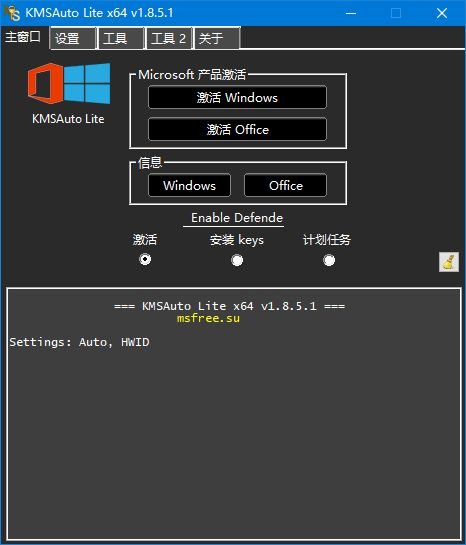The image size is (466, 545).
Task: Click the 激活 Windows button
Action: tap(237, 98)
